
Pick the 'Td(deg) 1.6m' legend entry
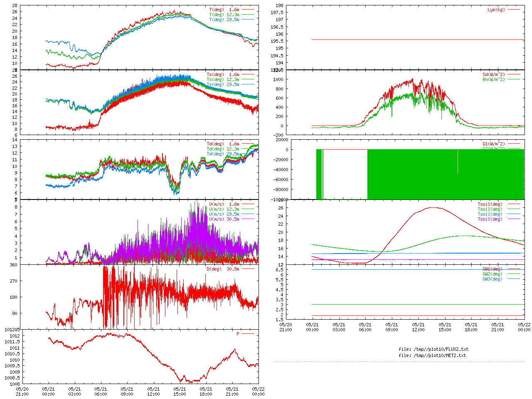coord(223,144)
